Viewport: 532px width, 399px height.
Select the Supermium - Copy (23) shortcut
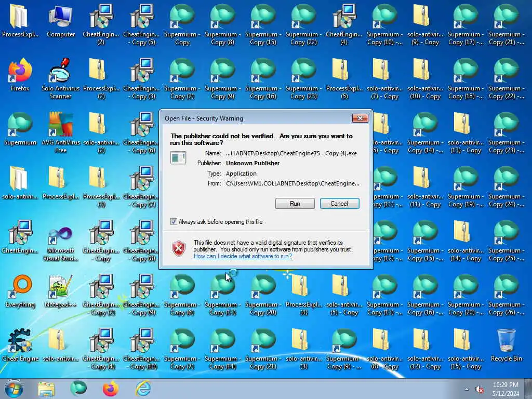coord(303,79)
